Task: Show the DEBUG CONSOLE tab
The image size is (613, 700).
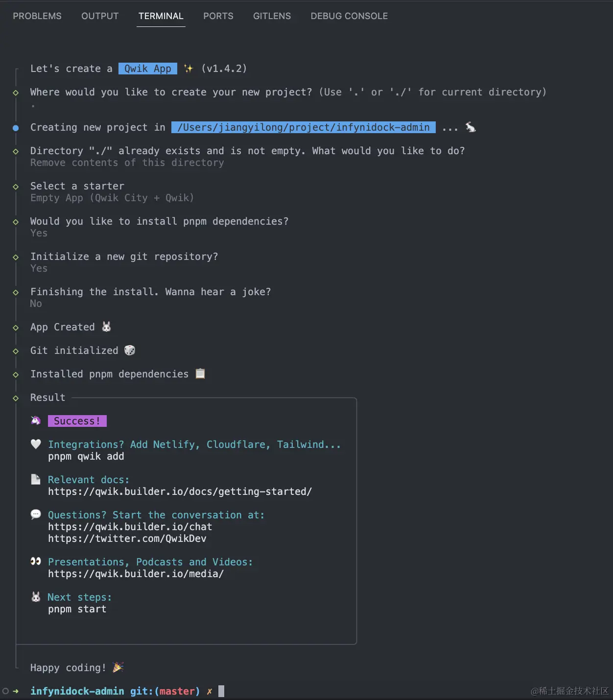Action: [x=349, y=16]
